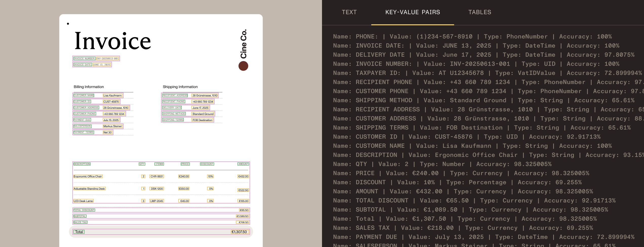Click the TOTAL DISCOUNT label box
644x247 pixels.
(84, 210)
